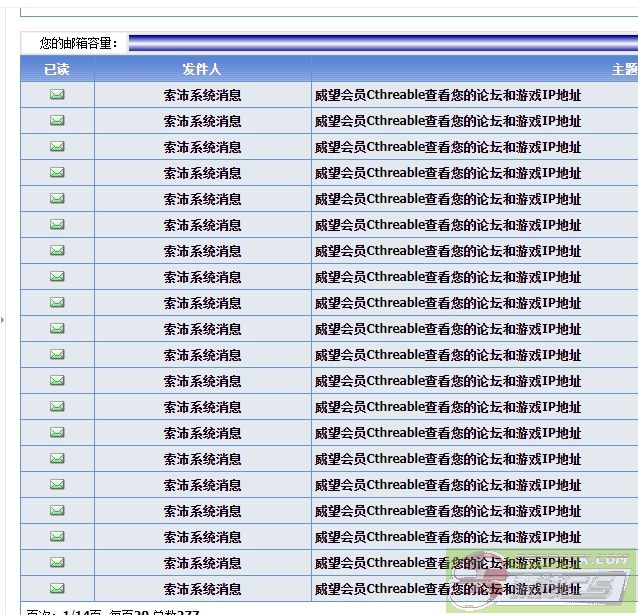Click the envelope icon in the third message row
Viewport: 638px width, 615px height.
coord(57,147)
